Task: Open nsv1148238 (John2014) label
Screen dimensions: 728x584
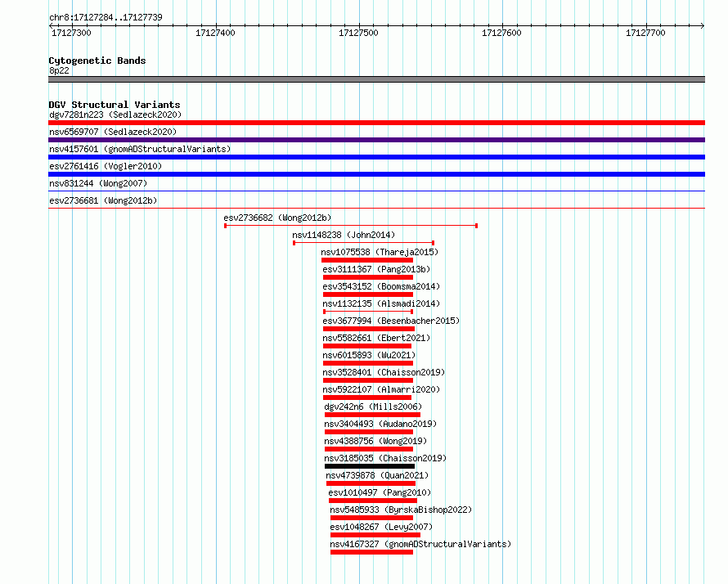Action: [x=344, y=235]
